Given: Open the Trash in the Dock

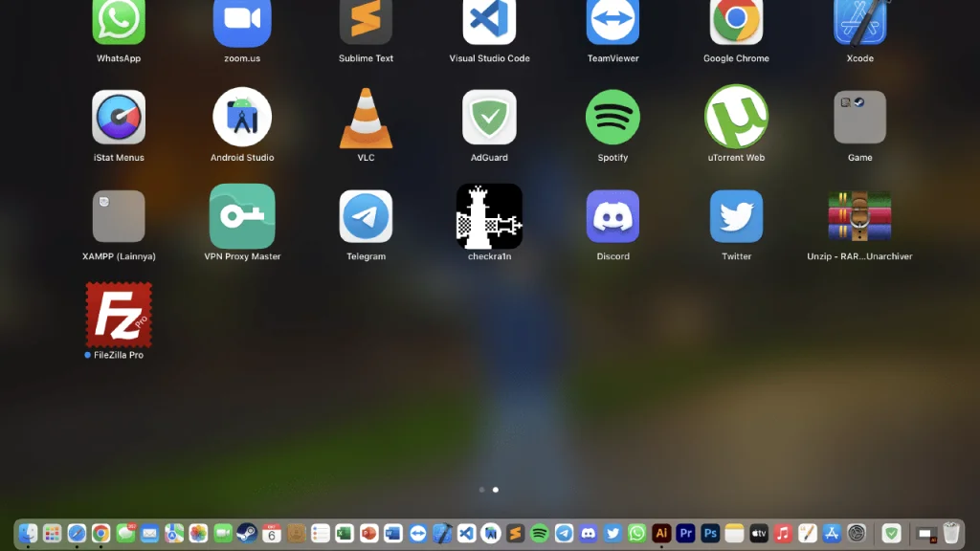Looking at the screenshot, I should click(951, 534).
